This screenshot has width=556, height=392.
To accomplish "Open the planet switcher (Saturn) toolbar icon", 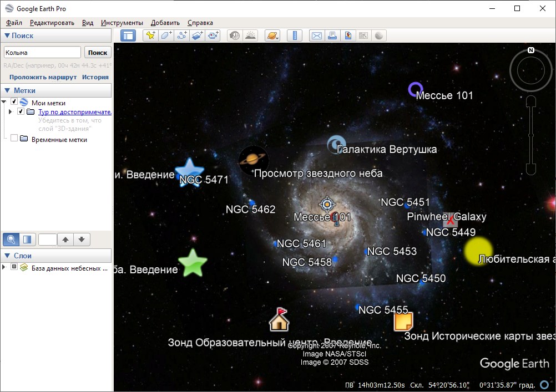I will pyautogui.click(x=272, y=35).
